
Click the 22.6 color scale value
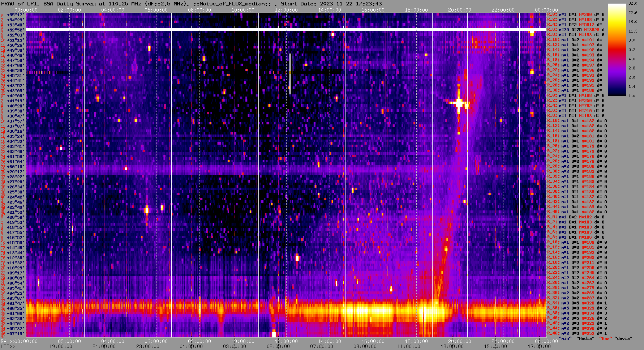(x=633, y=13)
